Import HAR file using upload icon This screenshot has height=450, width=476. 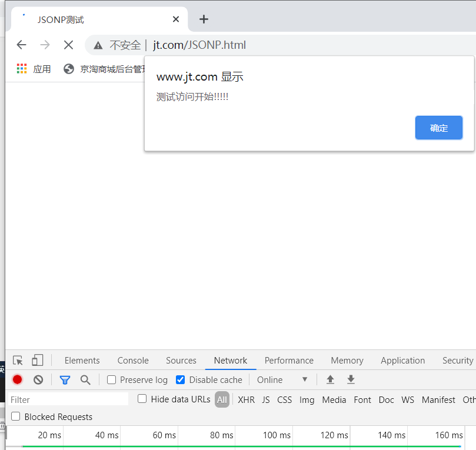tap(330, 379)
